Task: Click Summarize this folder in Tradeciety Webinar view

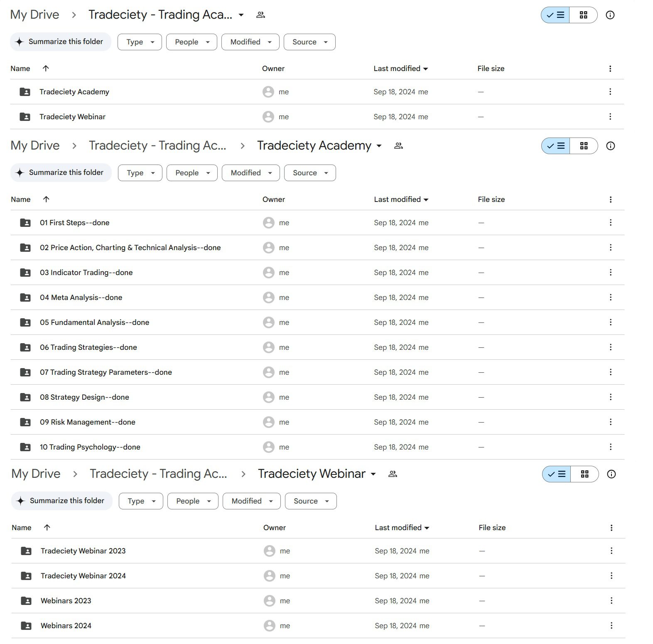Action: tap(62, 501)
